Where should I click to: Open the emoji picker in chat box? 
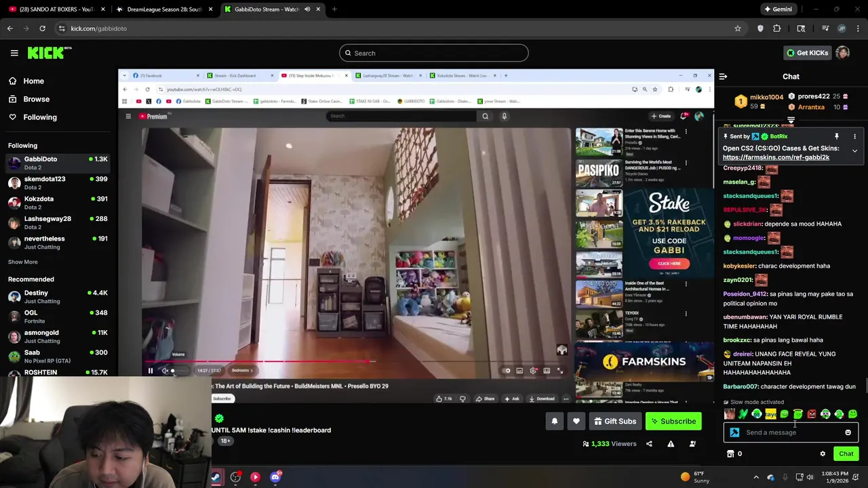tap(848, 432)
